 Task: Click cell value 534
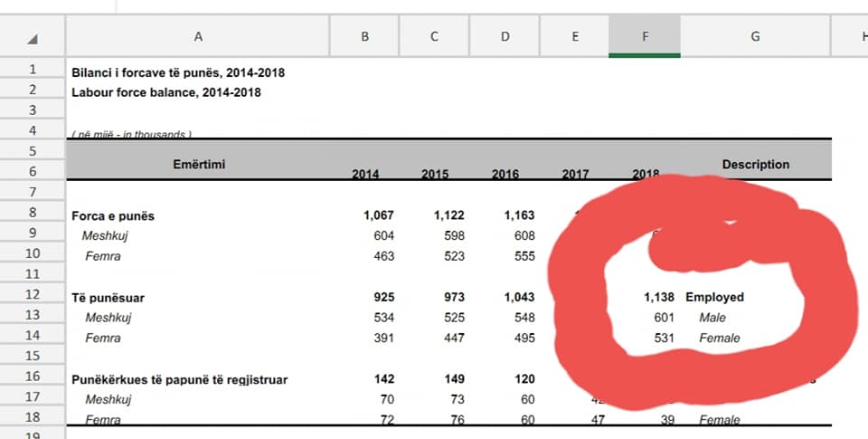click(383, 318)
